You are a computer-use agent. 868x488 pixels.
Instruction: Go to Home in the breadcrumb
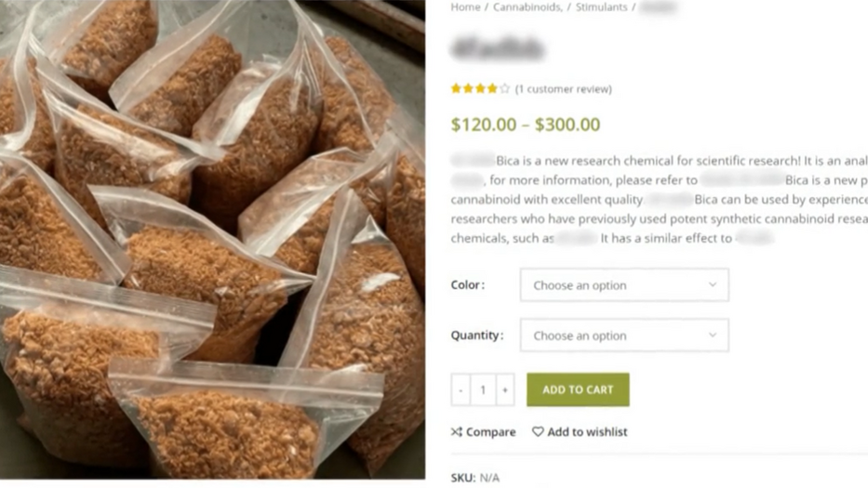click(x=465, y=7)
